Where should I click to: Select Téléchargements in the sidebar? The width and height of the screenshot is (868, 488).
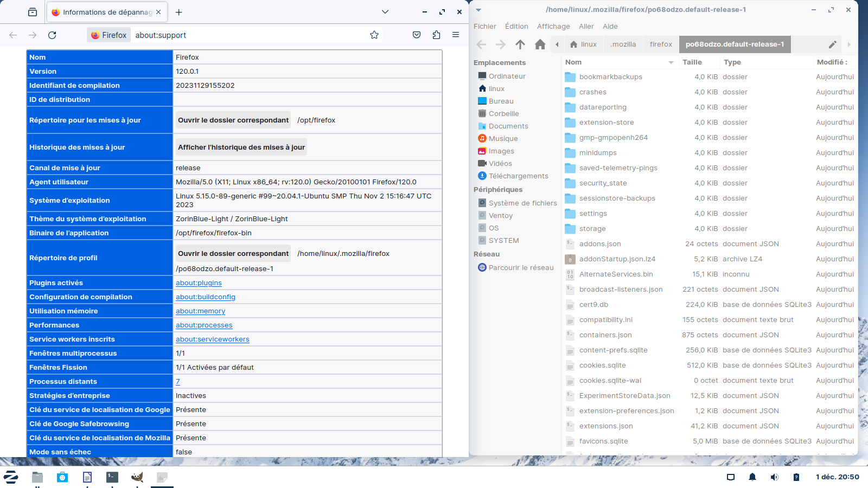[x=518, y=176]
